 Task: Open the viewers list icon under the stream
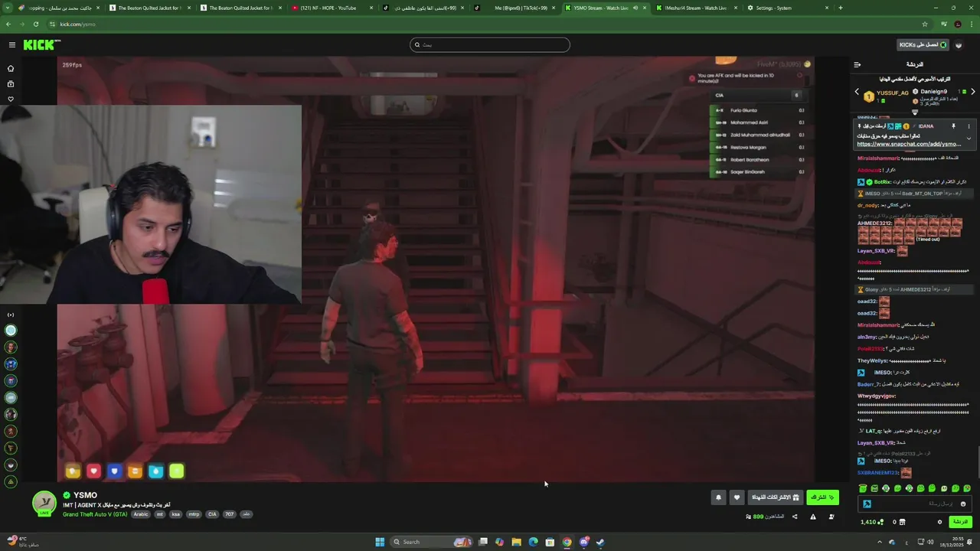coord(831,517)
